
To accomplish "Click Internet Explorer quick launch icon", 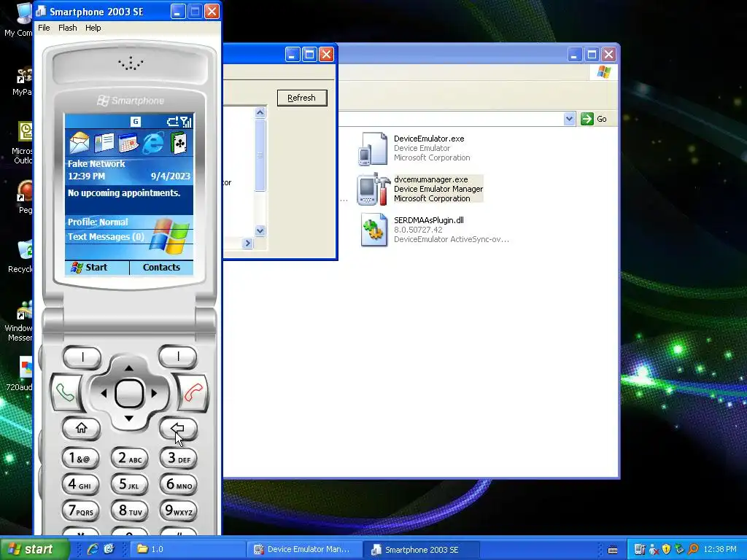I will [93, 549].
